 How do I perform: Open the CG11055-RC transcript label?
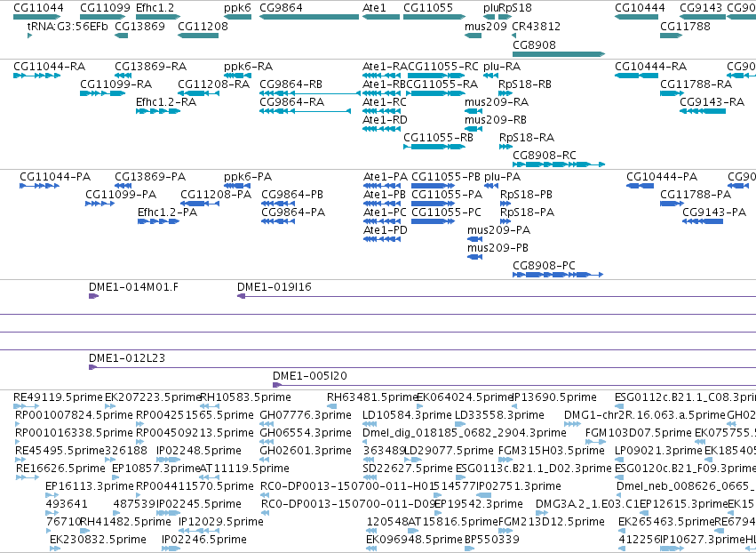[443, 66]
